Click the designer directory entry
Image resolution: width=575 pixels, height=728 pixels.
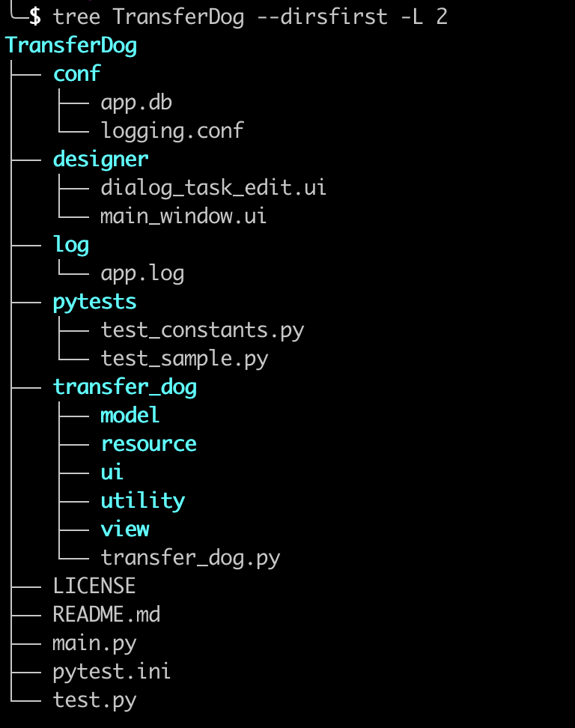pyautogui.click(x=100, y=159)
